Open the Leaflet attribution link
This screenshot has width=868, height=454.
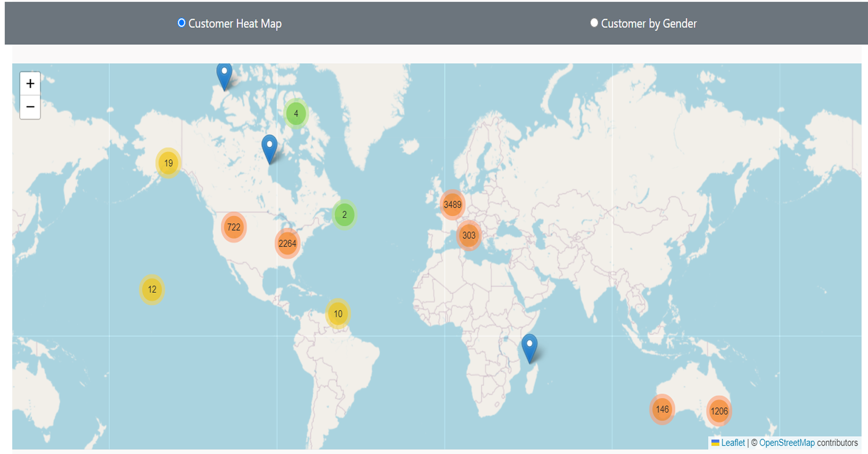tap(733, 443)
